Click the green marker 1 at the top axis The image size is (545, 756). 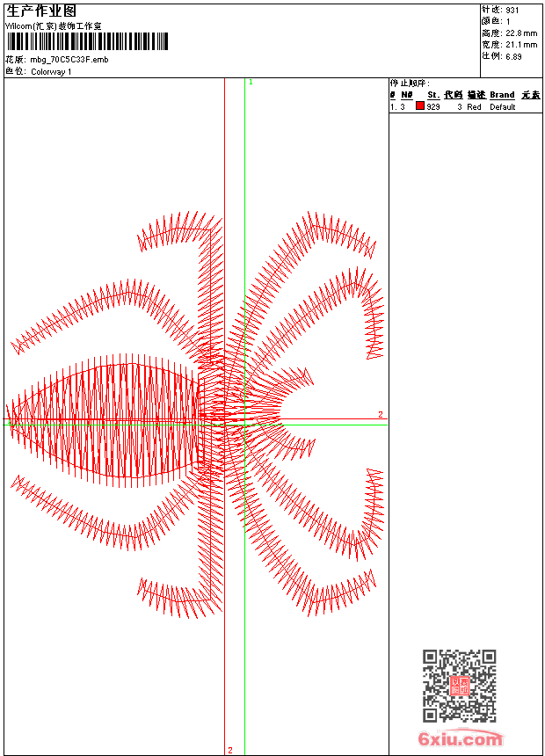pos(251,83)
